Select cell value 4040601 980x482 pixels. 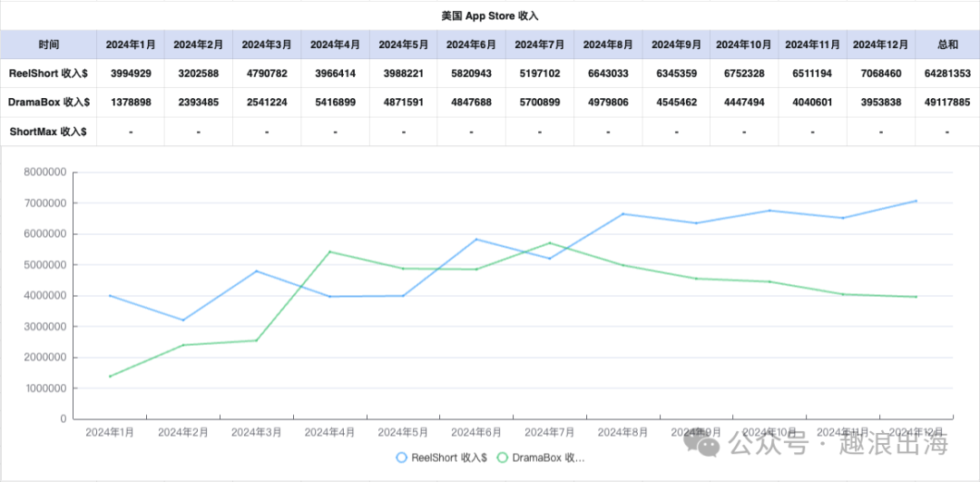click(812, 103)
